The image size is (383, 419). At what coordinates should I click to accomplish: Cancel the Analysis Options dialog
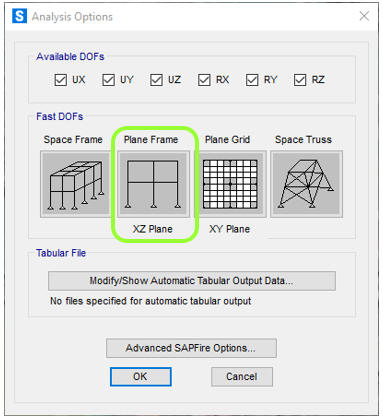click(x=242, y=377)
